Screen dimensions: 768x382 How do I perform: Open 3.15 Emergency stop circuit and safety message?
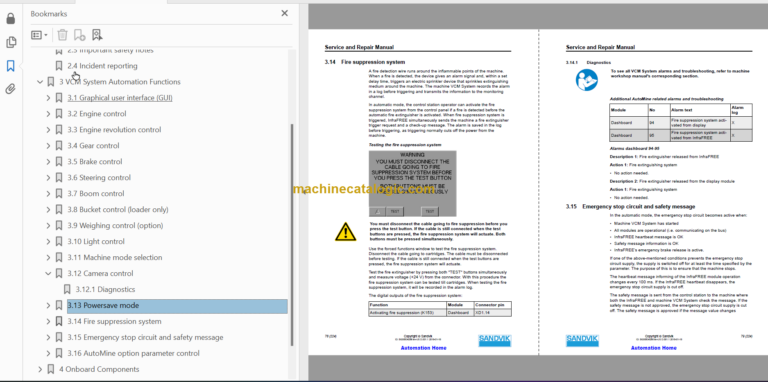(145, 337)
